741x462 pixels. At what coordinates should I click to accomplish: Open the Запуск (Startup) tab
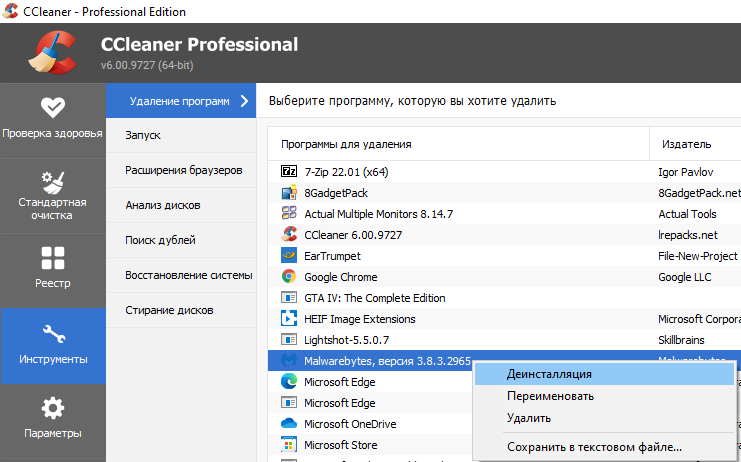click(181, 135)
